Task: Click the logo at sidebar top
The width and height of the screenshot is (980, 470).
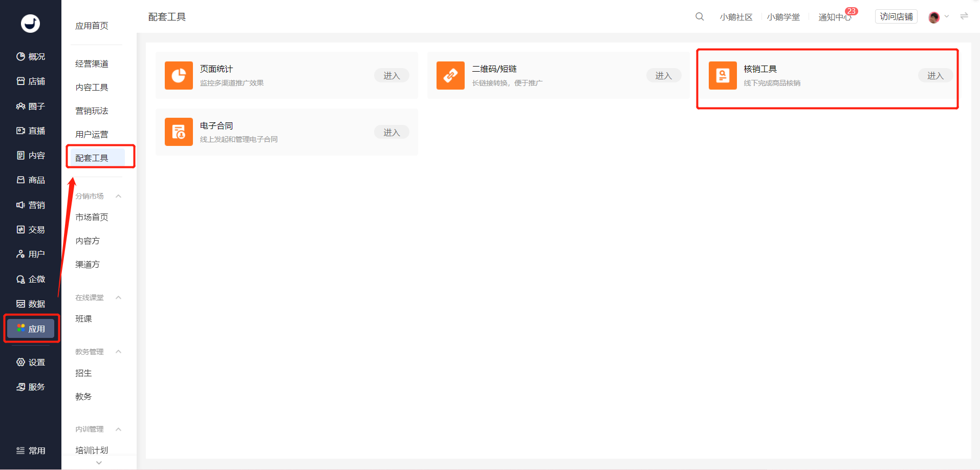Action: click(x=30, y=23)
